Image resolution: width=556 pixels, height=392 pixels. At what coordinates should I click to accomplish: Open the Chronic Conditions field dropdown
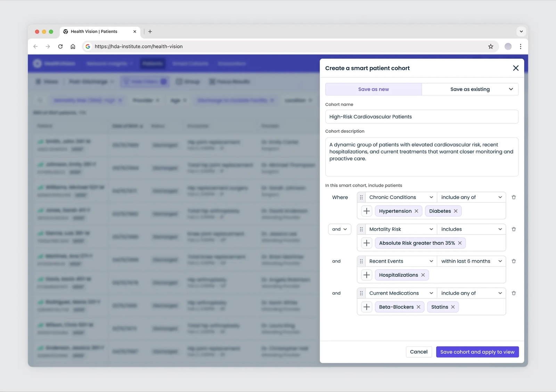[401, 197]
